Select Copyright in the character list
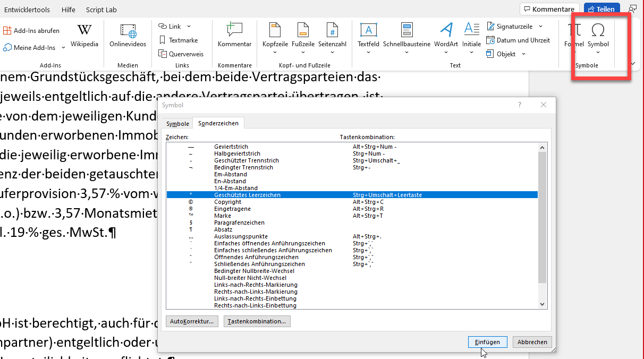This screenshot has height=359, width=644. (227, 202)
